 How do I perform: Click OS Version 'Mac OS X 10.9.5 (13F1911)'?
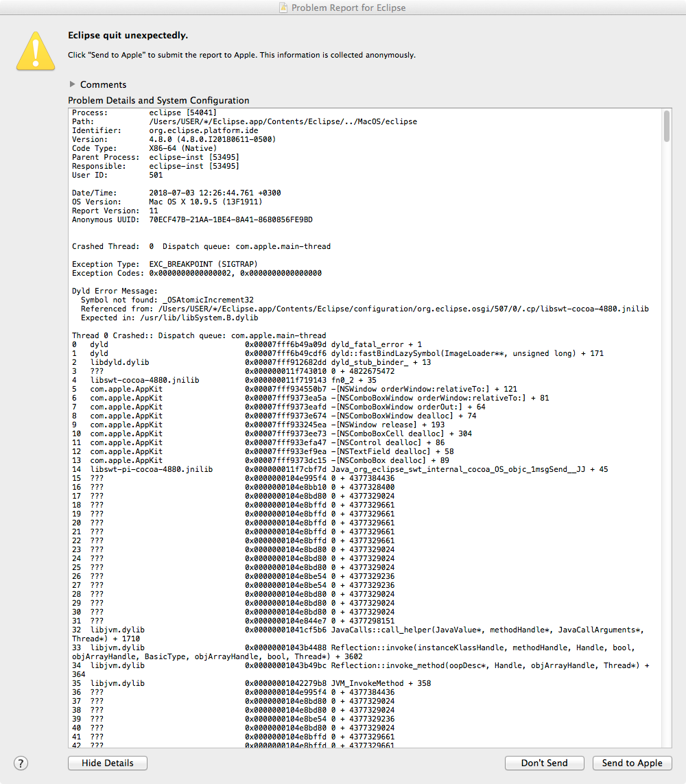pyautogui.click(x=206, y=202)
